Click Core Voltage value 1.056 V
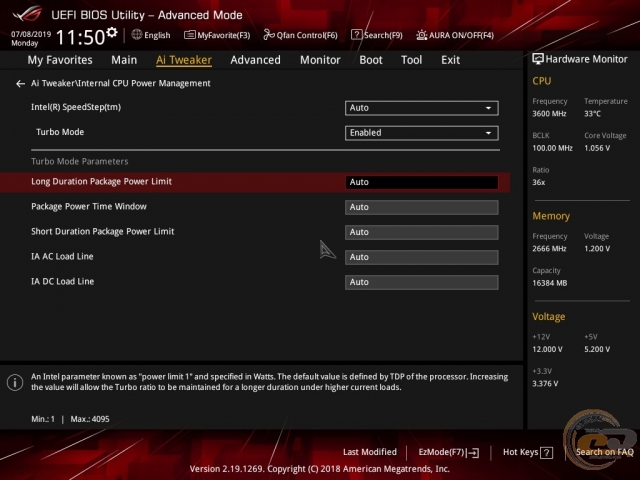This screenshot has height=480, width=640. (597, 148)
